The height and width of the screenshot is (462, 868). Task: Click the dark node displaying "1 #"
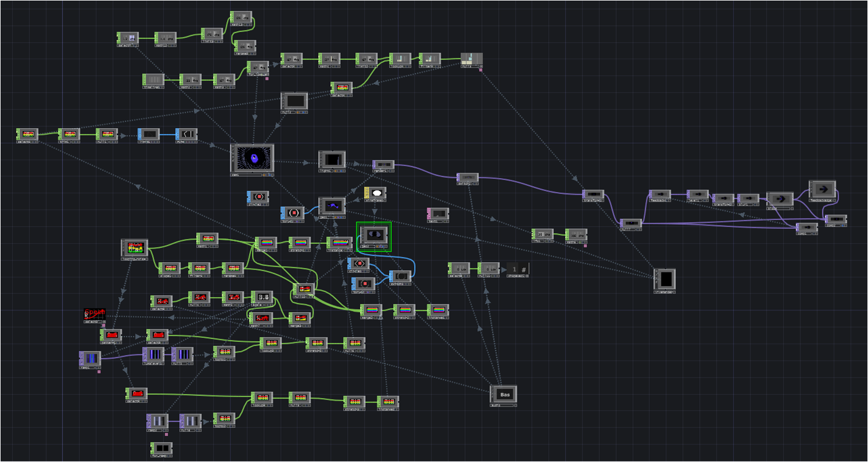point(518,269)
